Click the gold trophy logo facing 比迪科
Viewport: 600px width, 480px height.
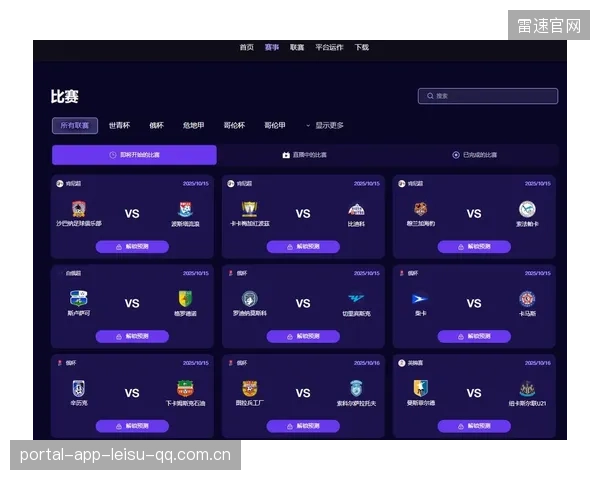[249, 209]
